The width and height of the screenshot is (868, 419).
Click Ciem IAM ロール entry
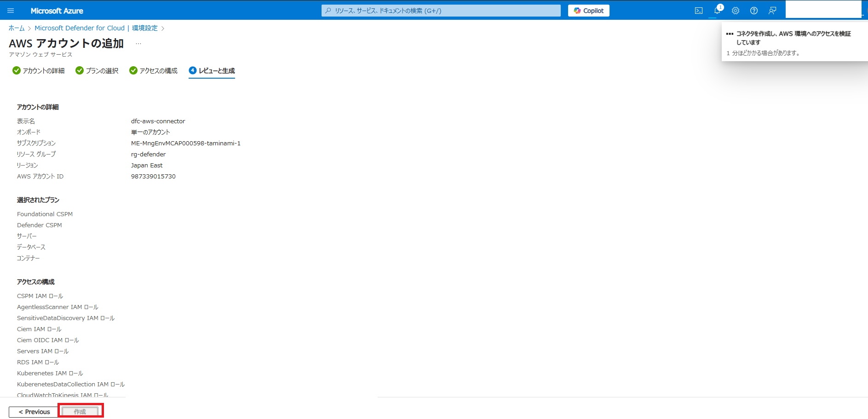(39, 329)
